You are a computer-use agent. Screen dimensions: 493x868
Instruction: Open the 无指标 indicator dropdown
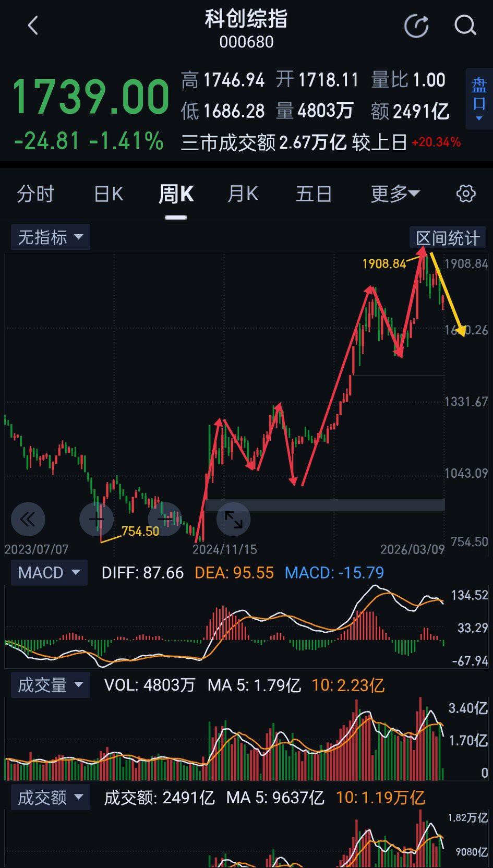pyautogui.click(x=51, y=237)
